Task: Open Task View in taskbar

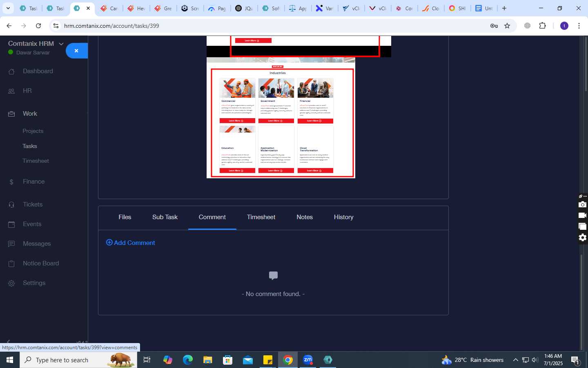Action: (147, 360)
